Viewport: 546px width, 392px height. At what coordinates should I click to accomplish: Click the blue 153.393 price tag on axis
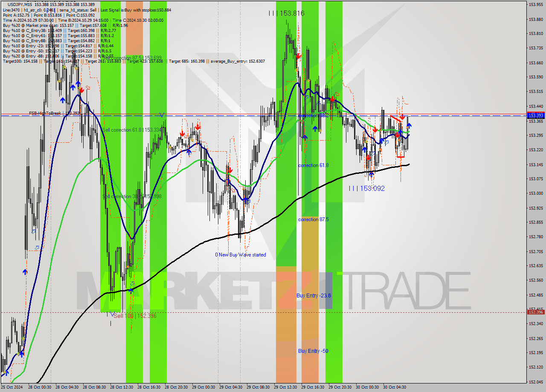pos(536,115)
